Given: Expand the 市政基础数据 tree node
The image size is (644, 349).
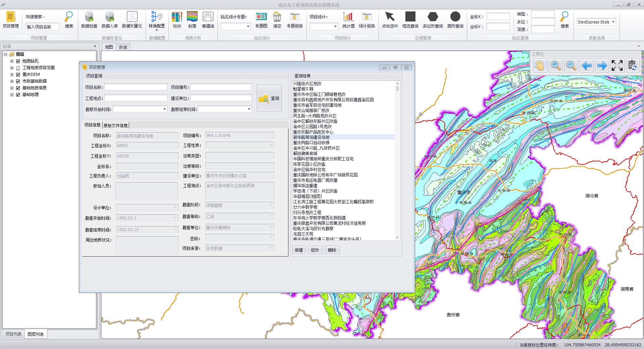Looking at the screenshot, I should tap(12, 81).
